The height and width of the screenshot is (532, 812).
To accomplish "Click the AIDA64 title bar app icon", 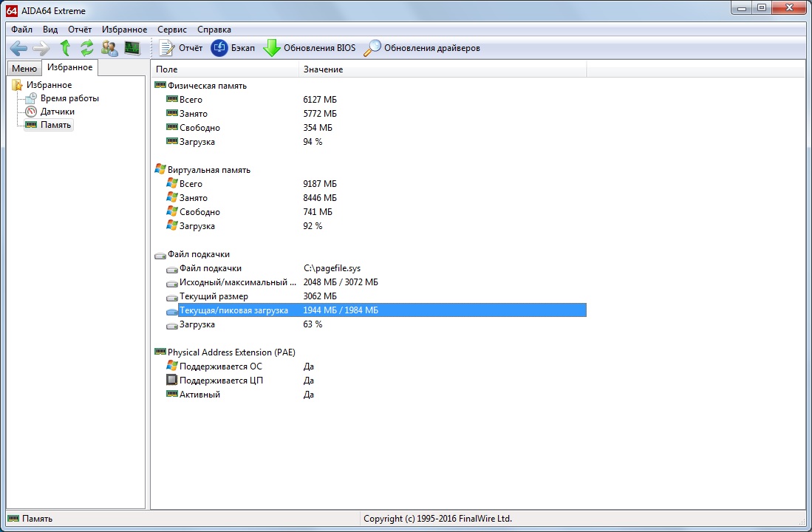I will pos(11,10).
